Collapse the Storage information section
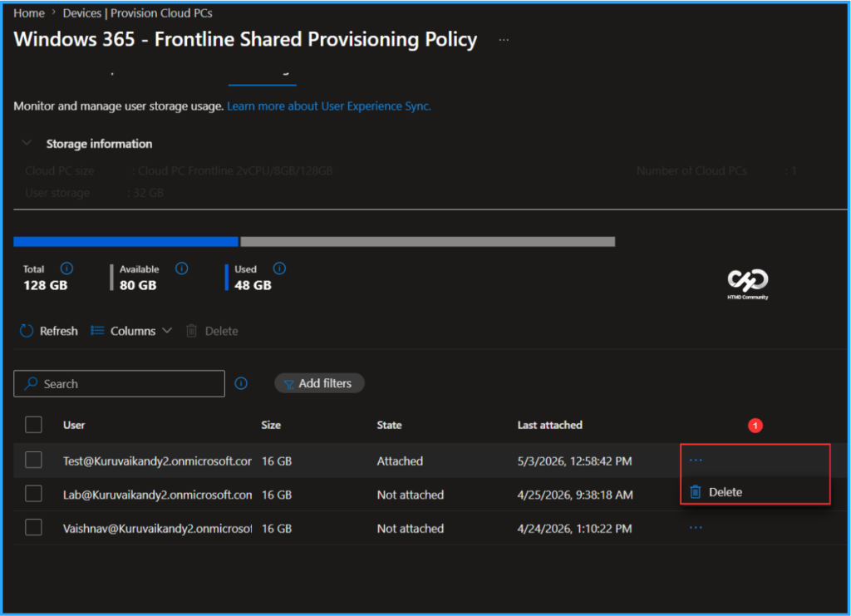Screen dimensions: 851x616 (x=26, y=143)
